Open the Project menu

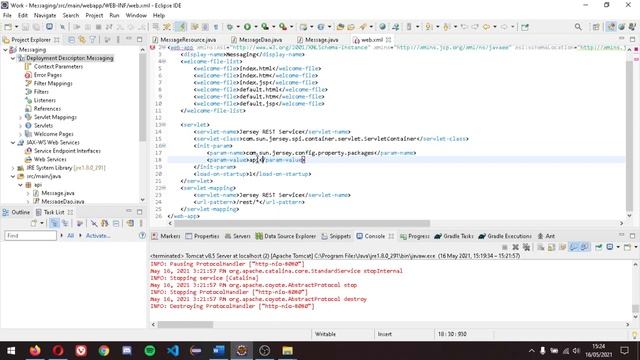point(94,15)
